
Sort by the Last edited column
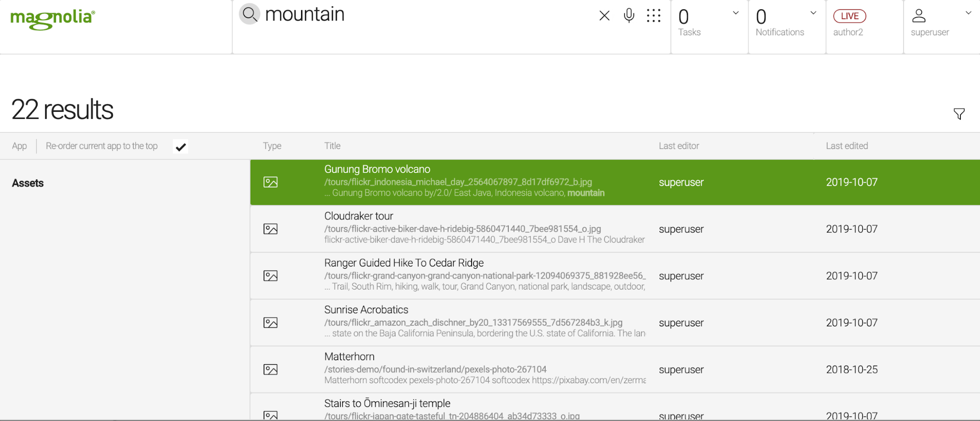click(847, 146)
